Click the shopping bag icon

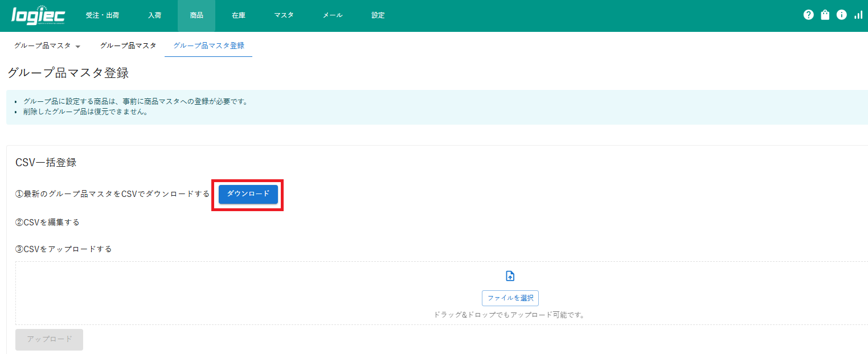click(x=825, y=15)
